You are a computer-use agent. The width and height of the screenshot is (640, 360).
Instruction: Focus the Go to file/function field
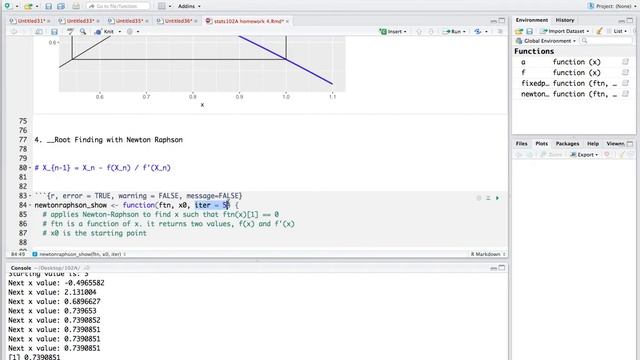pyautogui.click(x=118, y=6)
